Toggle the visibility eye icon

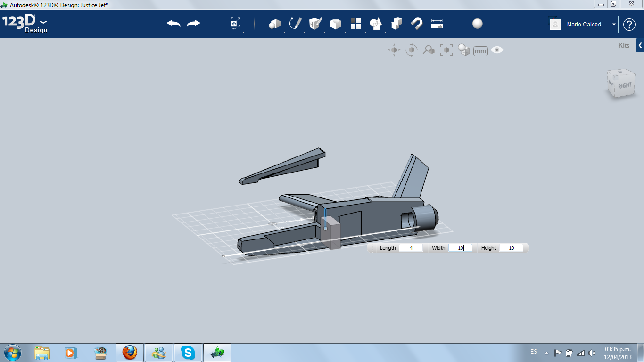coord(497,50)
